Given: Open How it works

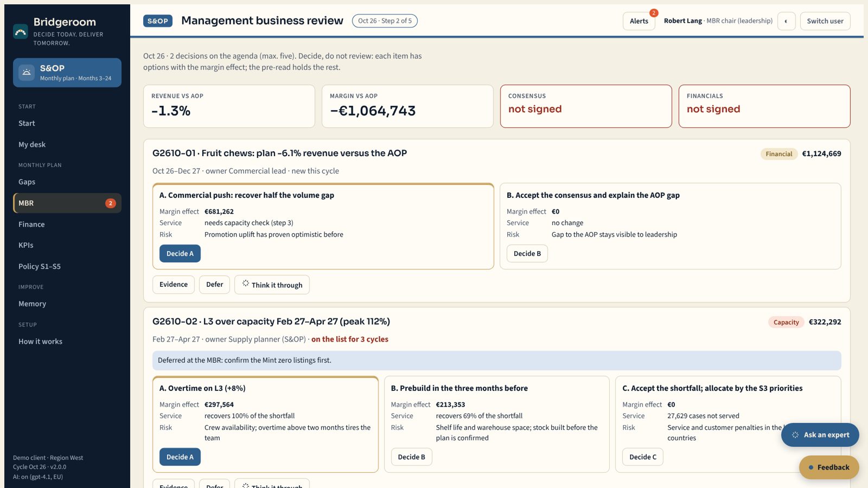Looking at the screenshot, I should coord(67,341).
